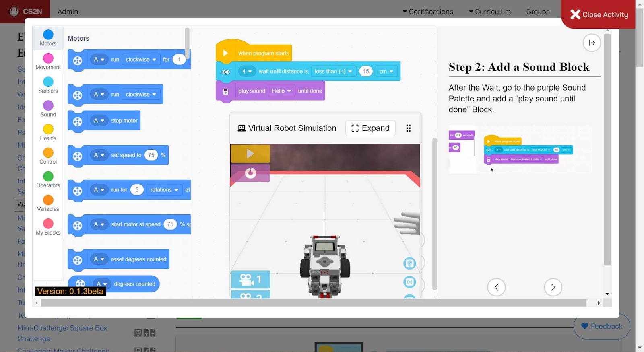
Task: Click the second circular simulation tool icon
Action: [x=409, y=282]
